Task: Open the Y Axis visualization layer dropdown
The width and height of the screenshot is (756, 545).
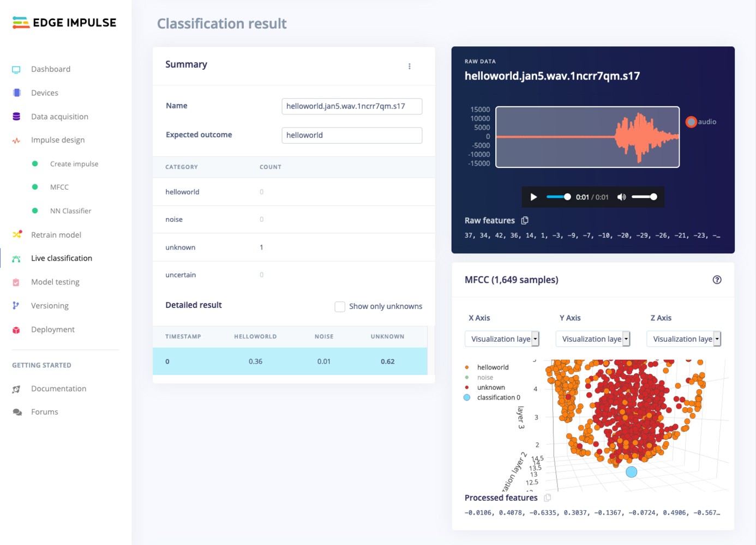Action: (x=593, y=339)
